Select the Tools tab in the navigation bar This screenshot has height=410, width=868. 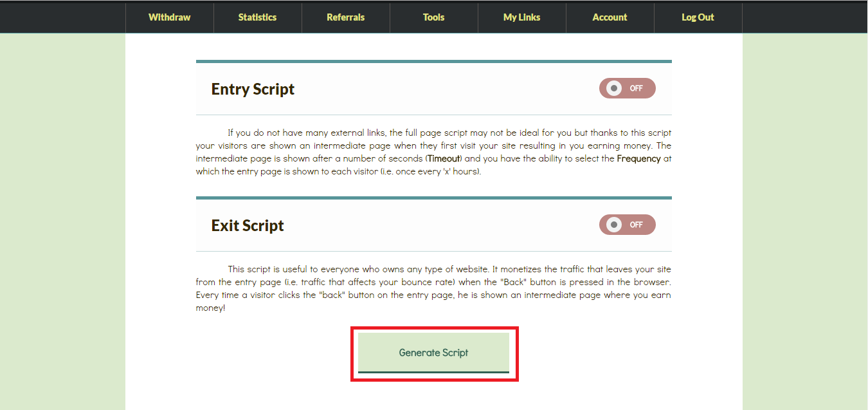coord(433,17)
